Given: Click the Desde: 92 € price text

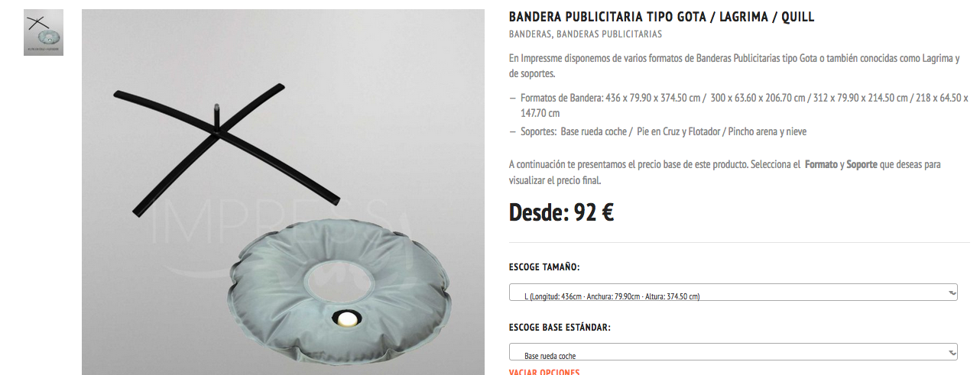Looking at the screenshot, I should point(562,212).
